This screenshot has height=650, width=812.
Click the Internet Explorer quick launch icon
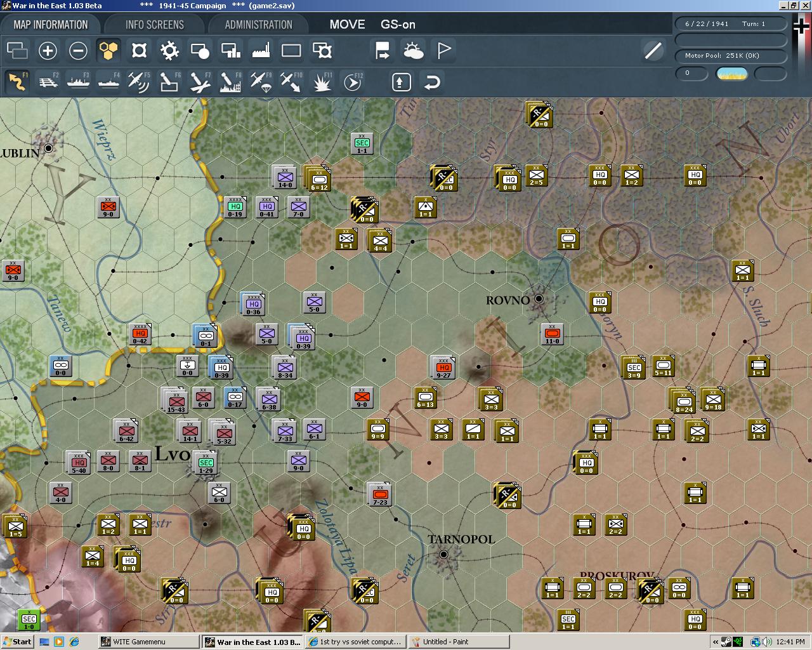[x=74, y=642]
